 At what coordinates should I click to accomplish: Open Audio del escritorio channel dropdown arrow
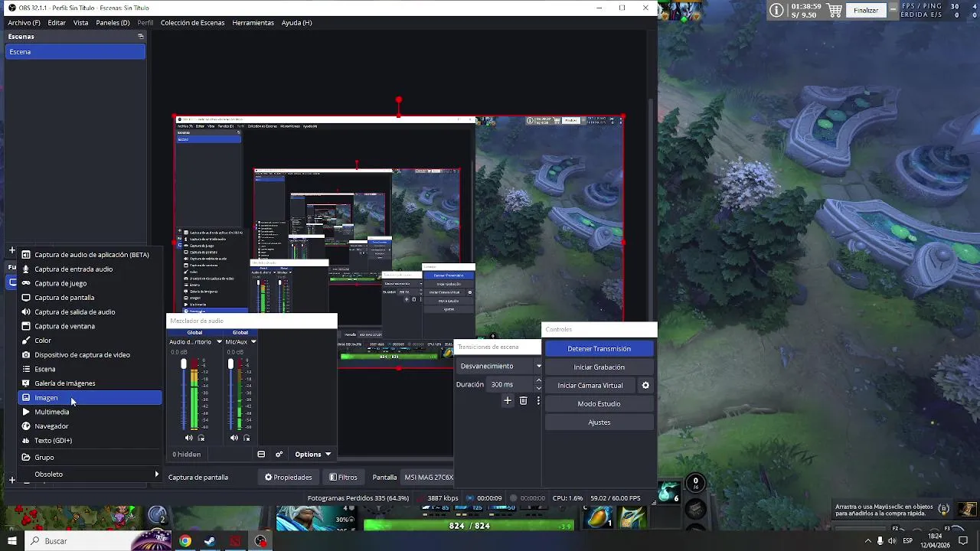(x=219, y=342)
